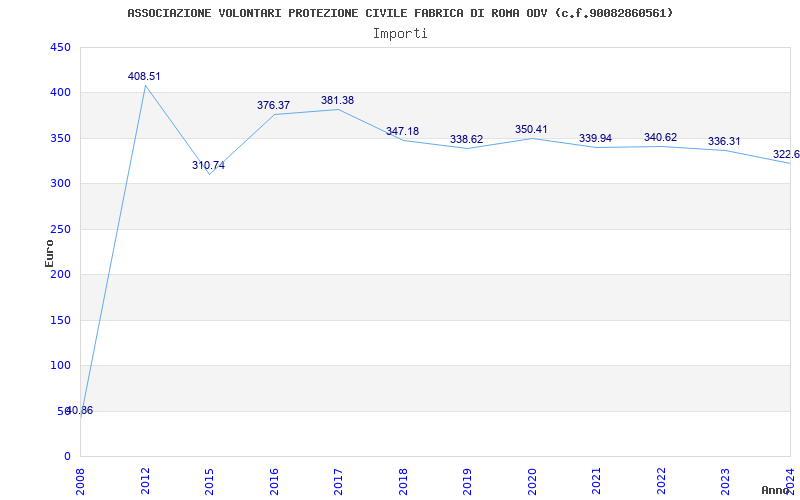The width and height of the screenshot is (800, 500).
Task: Click the 338.62 value above 2019
Action: click(x=466, y=140)
